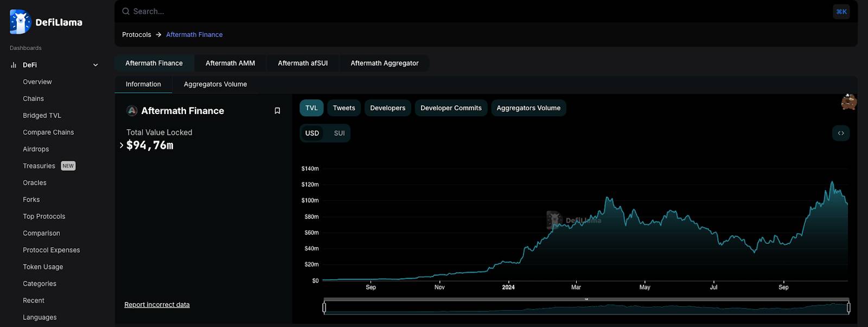
Task: Select the Aftermath Finance protocol tab
Action: [154, 63]
